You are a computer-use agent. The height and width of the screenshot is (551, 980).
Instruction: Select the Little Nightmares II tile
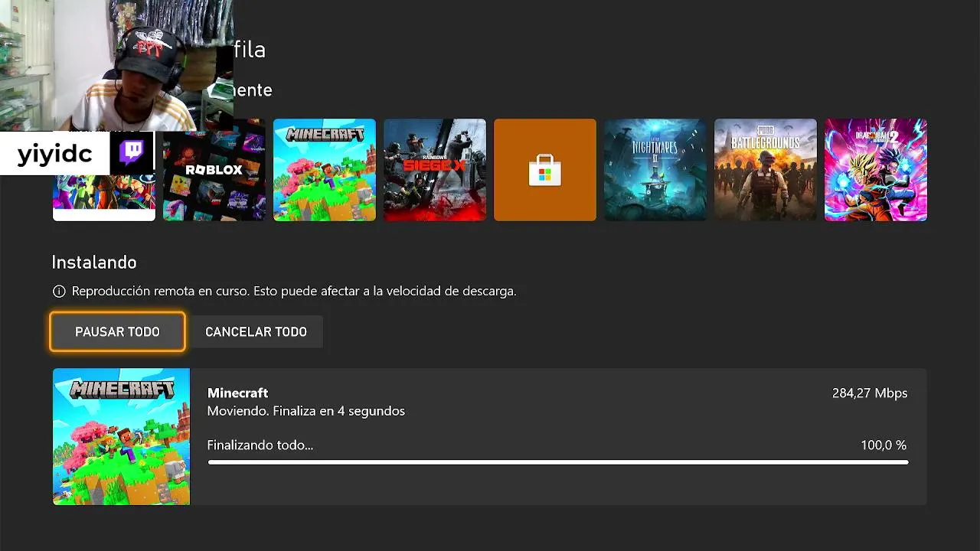[655, 170]
